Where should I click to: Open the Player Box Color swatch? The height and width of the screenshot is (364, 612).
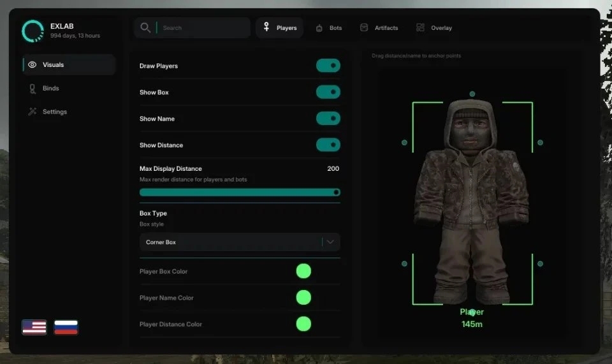point(303,271)
